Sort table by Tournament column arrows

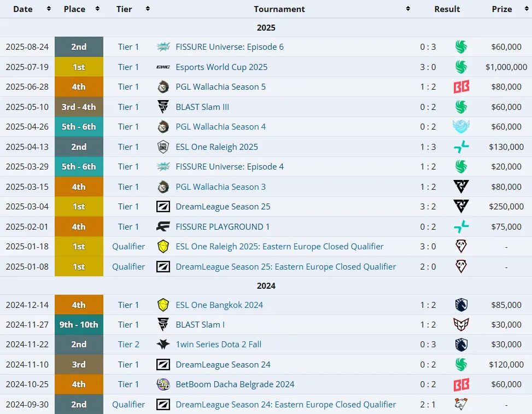[408, 9]
